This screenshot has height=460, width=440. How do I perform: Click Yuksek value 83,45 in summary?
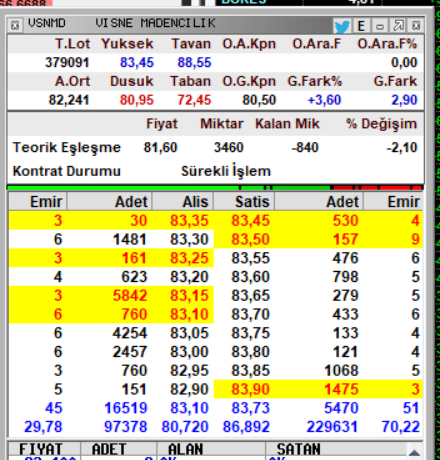point(137,62)
